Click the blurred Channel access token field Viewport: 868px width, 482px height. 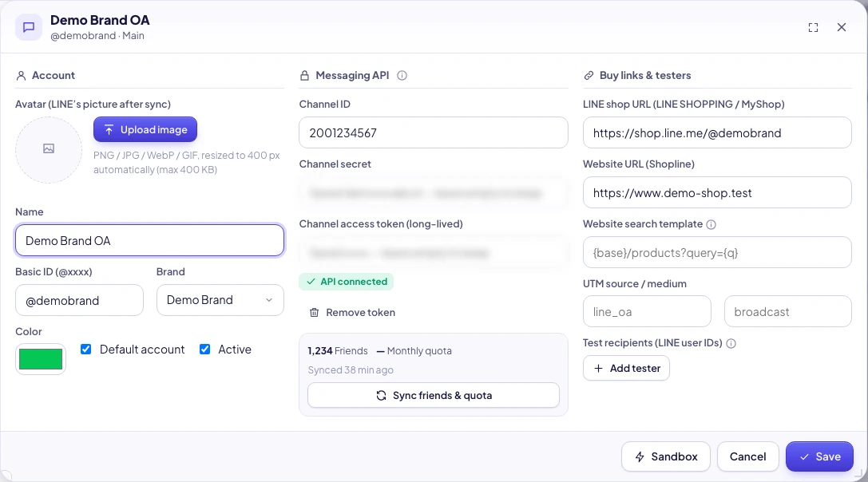pyautogui.click(x=434, y=252)
